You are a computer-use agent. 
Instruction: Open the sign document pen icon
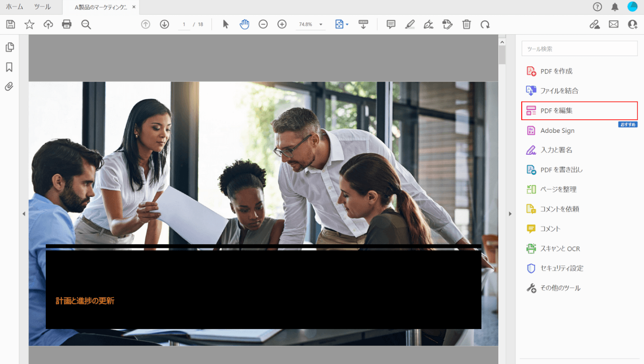[429, 25]
